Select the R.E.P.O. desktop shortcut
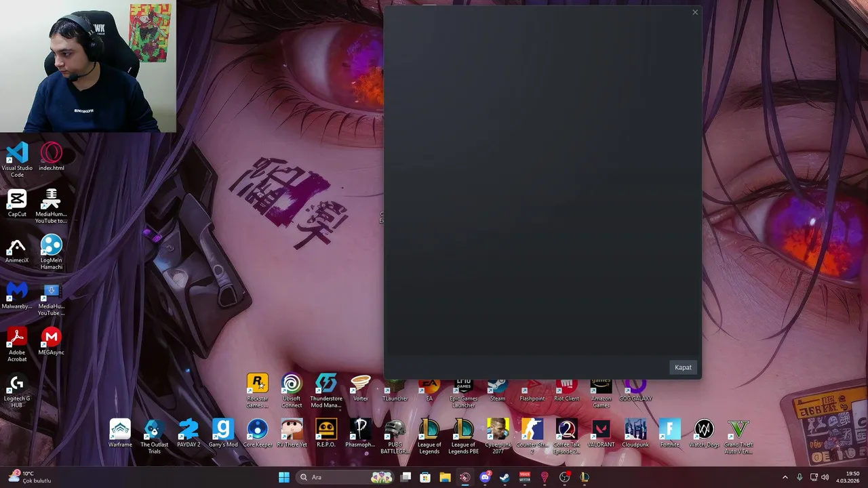Screen dimensions: 868x488 click(326, 433)
